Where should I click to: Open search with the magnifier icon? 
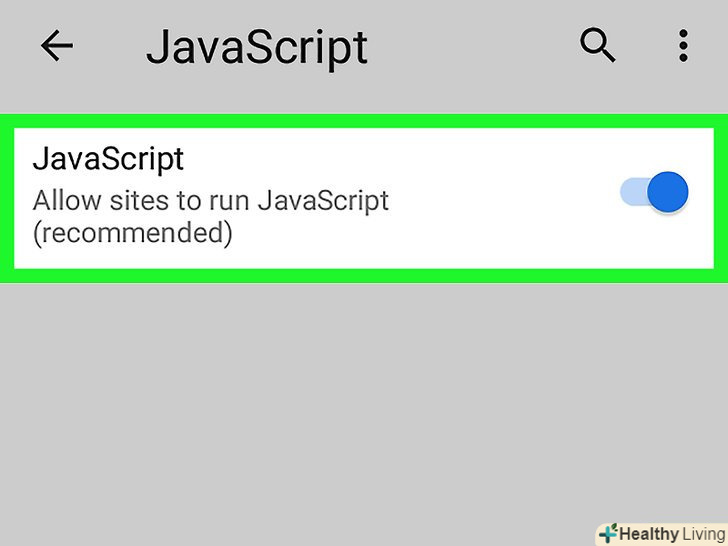(x=598, y=45)
